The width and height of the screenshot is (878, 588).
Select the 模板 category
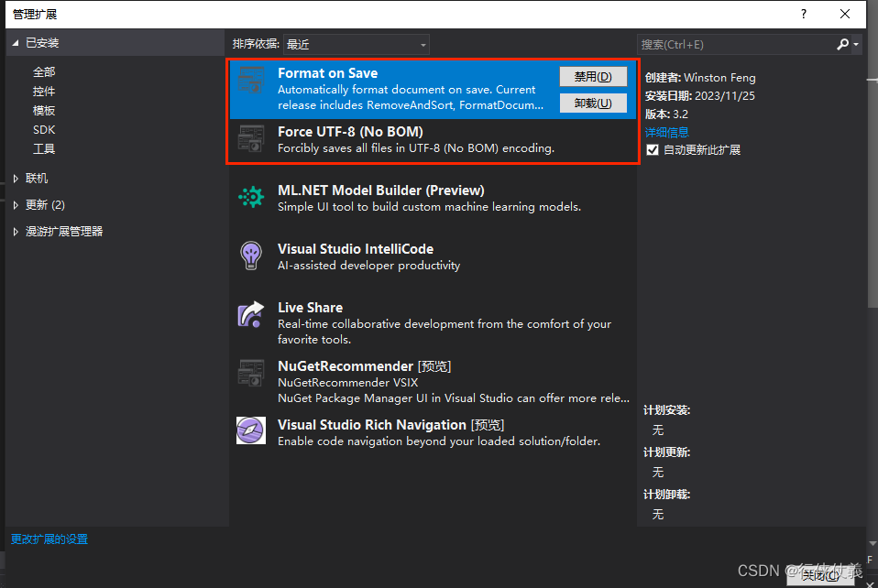(x=44, y=110)
